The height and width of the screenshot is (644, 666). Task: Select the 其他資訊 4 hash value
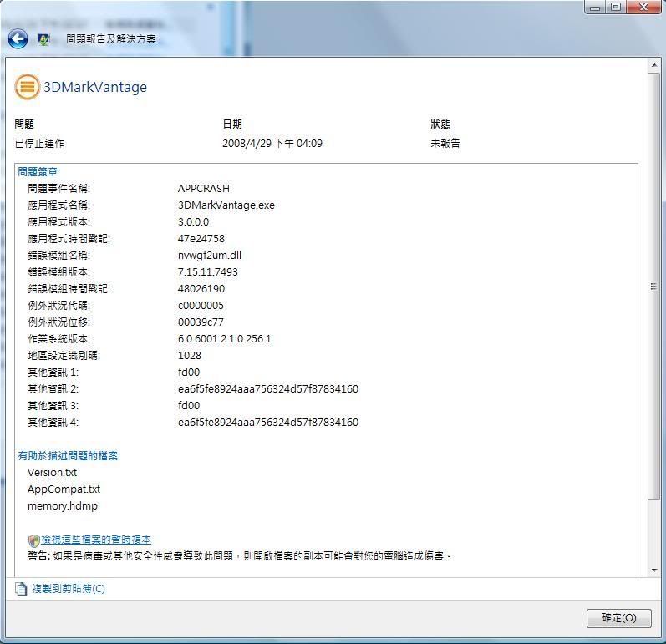[268, 423]
